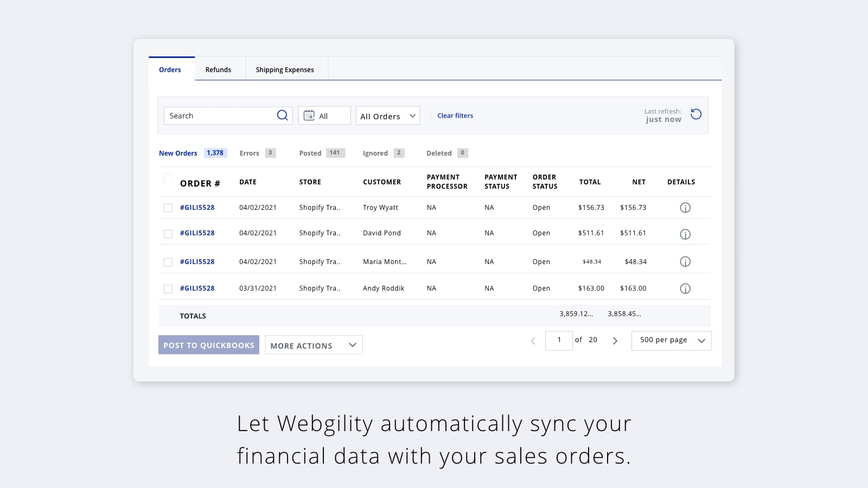Click the search magnifier icon
The image size is (868, 488).
click(282, 115)
